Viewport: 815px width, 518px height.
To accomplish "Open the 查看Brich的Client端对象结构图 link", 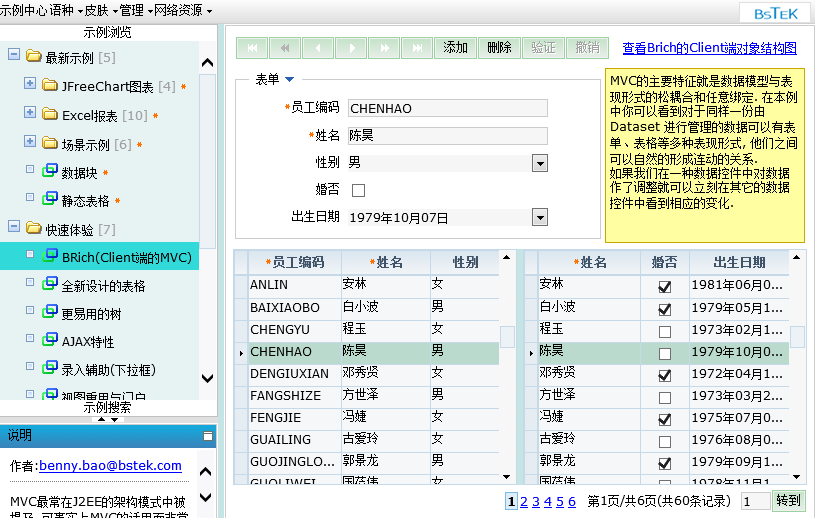I will click(x=709, y=48).
